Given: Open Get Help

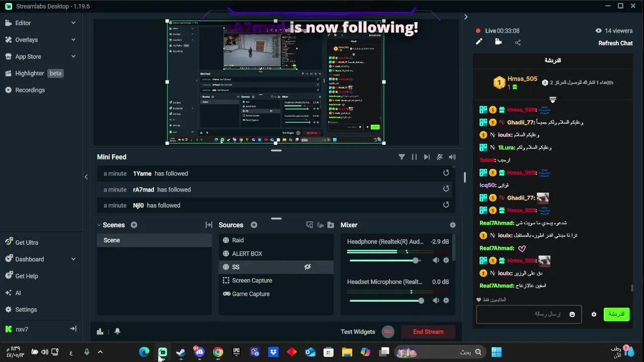Looking at the screenshot, I should (22, 276).
